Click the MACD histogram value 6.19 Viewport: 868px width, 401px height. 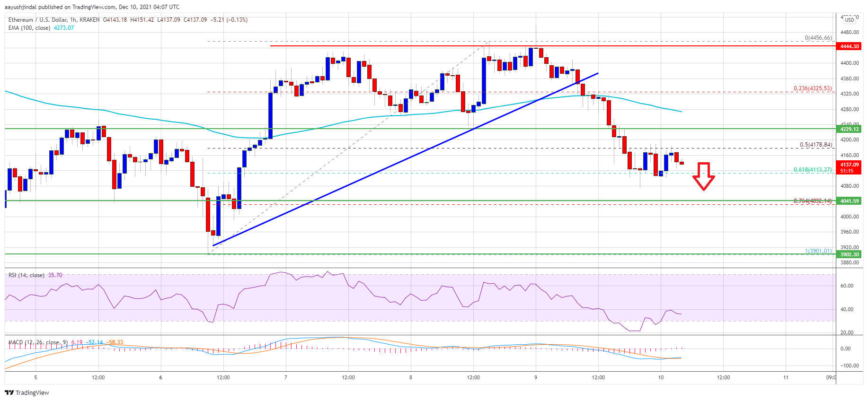point(77,342)
